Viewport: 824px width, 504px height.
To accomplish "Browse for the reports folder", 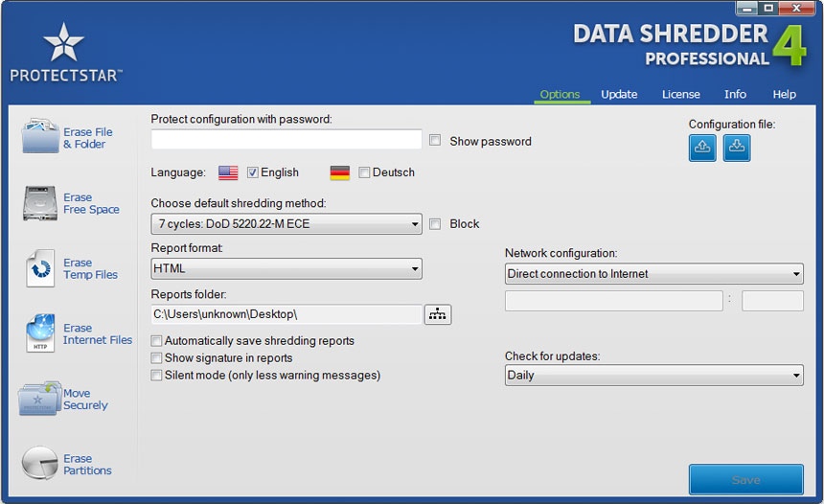I will (438, 314).
